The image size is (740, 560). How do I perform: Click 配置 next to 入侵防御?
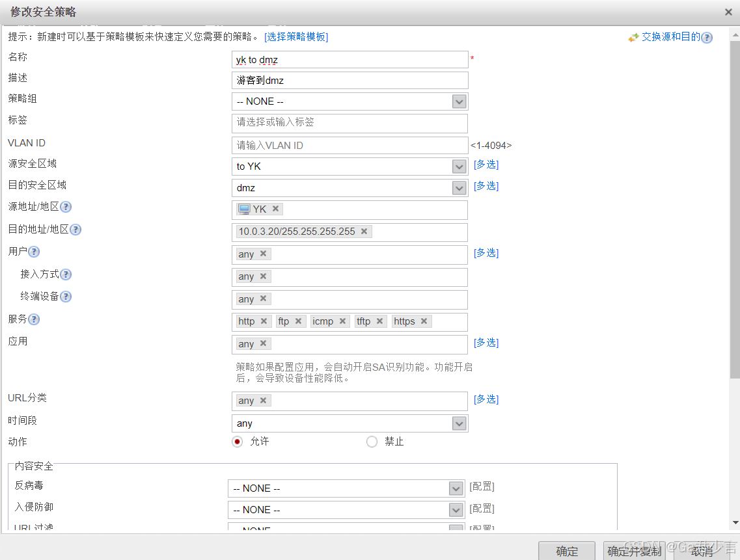pos(482,509)
